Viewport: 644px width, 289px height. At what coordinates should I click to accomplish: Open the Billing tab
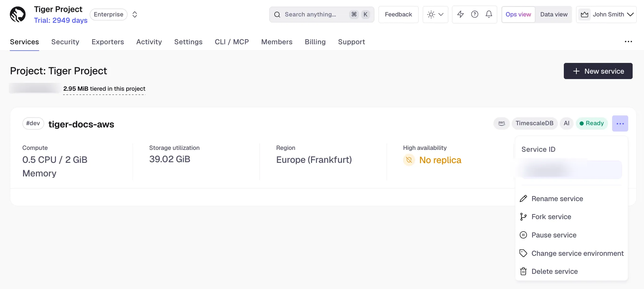point(315,42)
